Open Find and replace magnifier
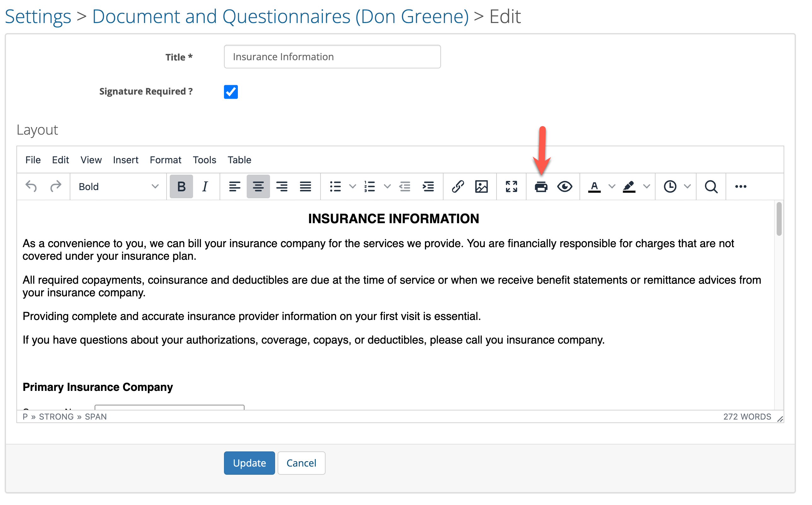Screen dimensions: 812x505 [x=711, y=187]
